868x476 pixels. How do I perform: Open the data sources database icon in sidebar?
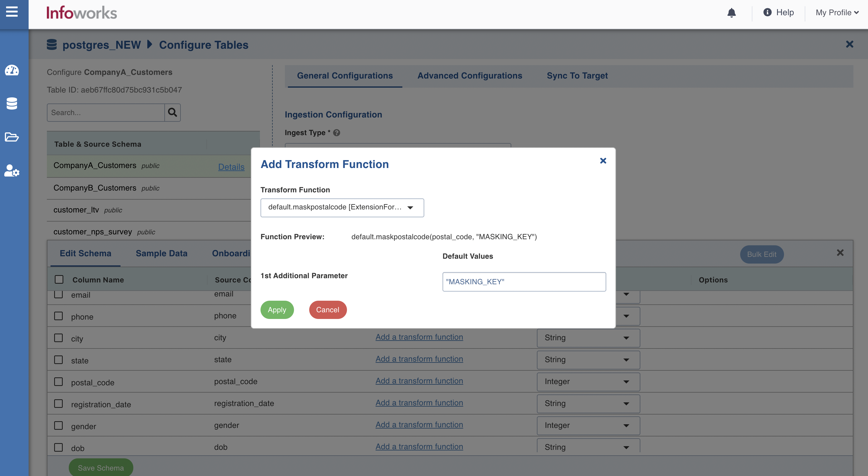point(12,103)
